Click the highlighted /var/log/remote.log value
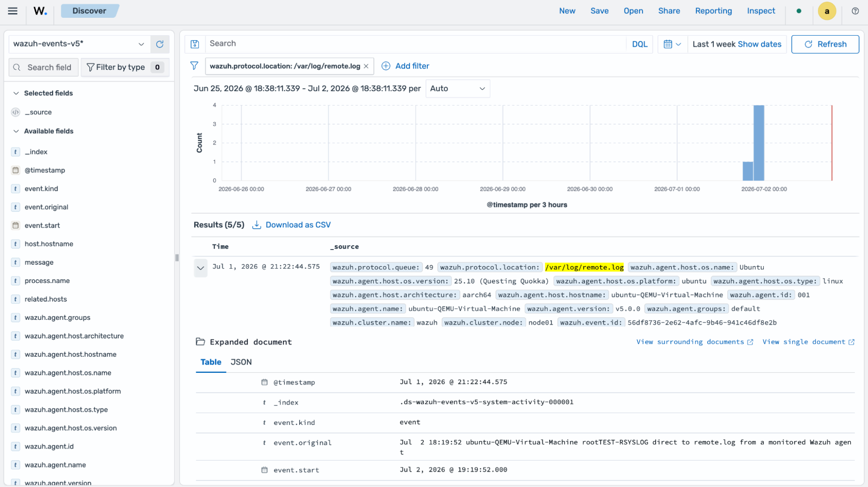The width and height of the screenshot is (868, 487). coord(584,267)
